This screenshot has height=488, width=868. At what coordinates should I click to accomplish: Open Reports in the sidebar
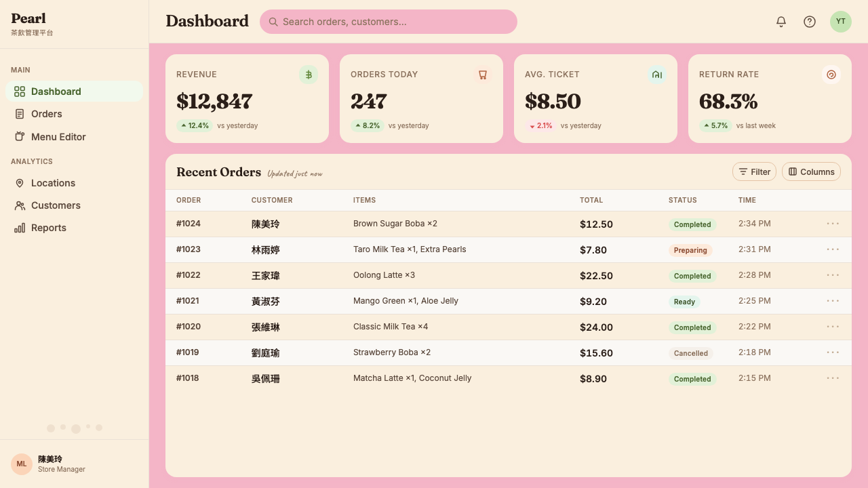(x=75, y=228)
